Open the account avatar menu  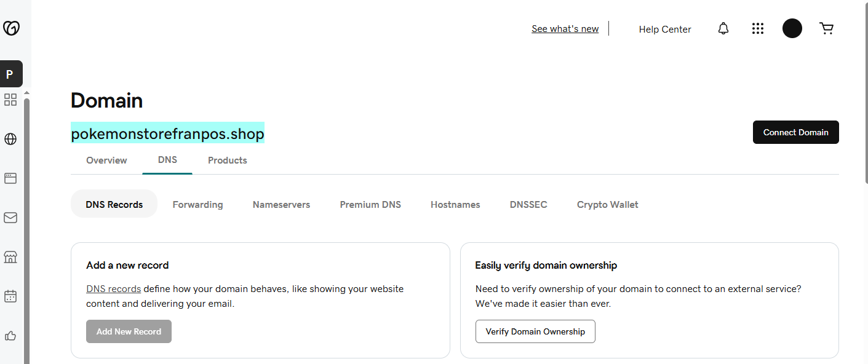792,28
